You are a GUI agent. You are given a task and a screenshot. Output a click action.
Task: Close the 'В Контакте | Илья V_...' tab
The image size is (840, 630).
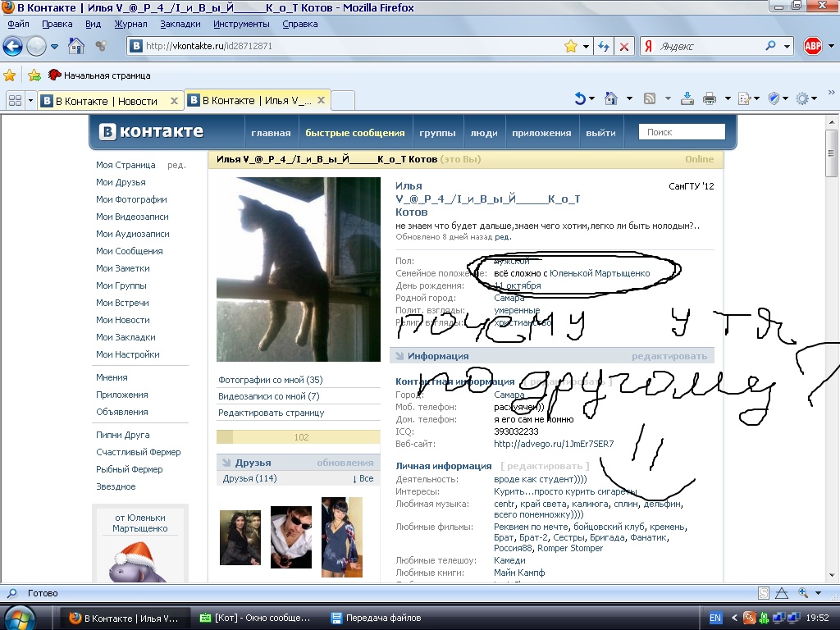point(321,100)
